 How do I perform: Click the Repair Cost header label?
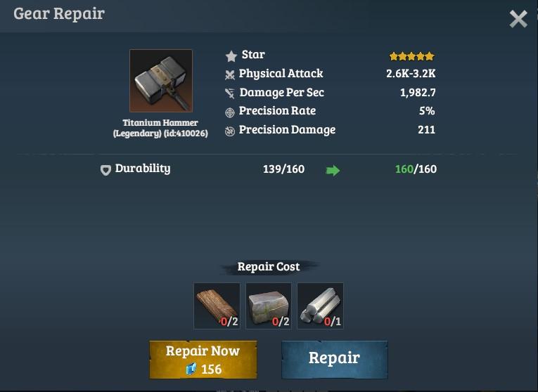[269, 266]
